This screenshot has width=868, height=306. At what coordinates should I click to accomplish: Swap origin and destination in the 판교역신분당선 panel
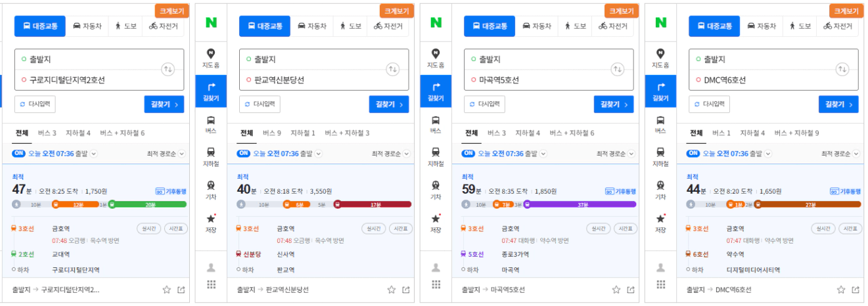tap(393, 69)
